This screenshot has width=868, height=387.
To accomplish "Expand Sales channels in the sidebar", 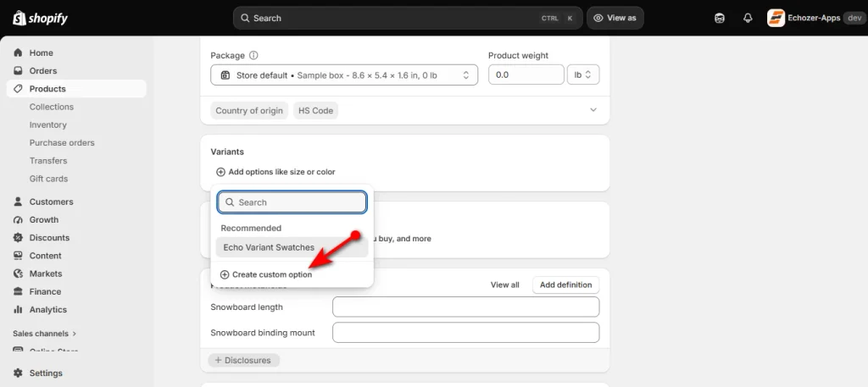I will click(44, 334).
